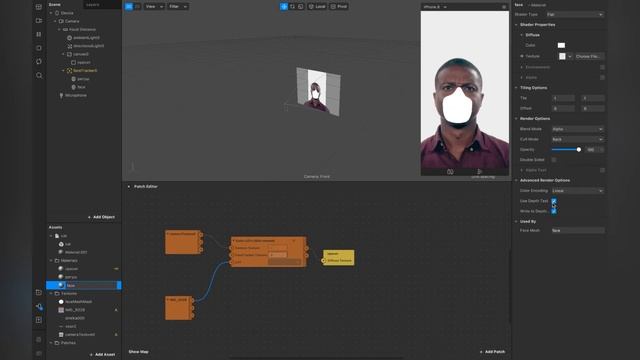This screenshot has width=640, height=360.
Task: Click the faceTracker0 icon in Scene tree
Action: click(69, 71)
